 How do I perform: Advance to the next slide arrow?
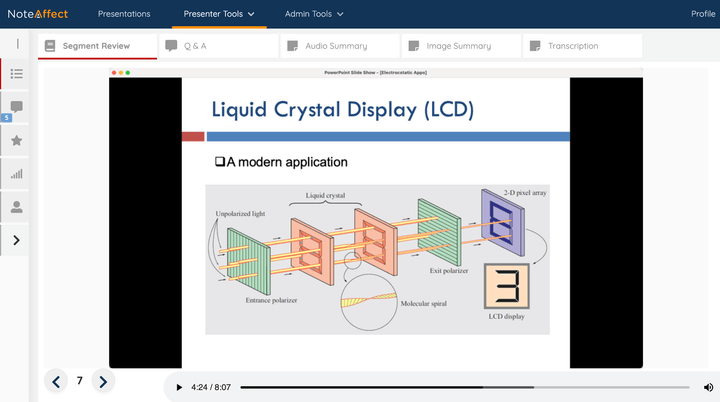pyautogui.click(x=103, y=381)
